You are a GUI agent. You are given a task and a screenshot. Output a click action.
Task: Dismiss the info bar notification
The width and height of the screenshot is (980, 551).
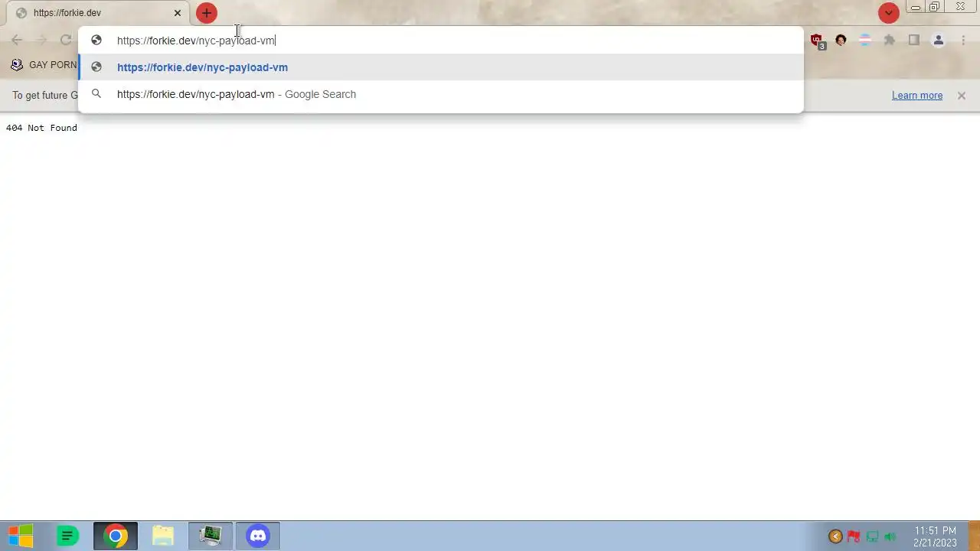click(x=962, y=96)
